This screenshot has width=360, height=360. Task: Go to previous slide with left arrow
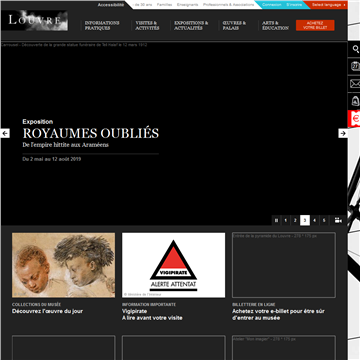(5, 133)
